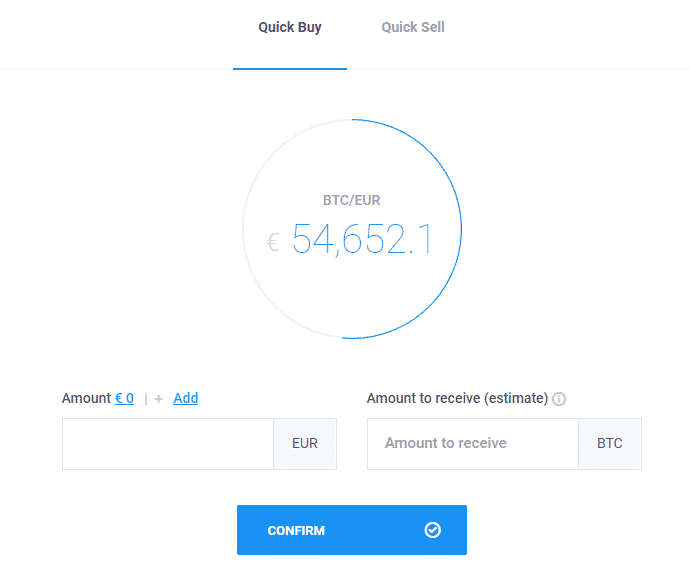690x579 pixels.
Task: Switch to the Quick Sell tab
Action: (412, 28)
